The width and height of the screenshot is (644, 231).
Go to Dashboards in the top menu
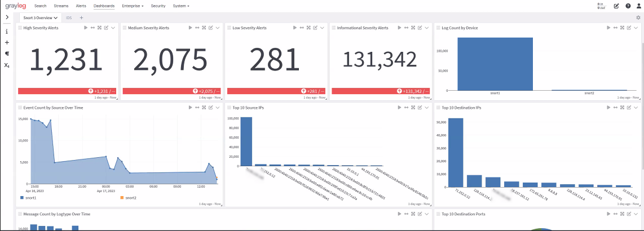coord(104,6)
